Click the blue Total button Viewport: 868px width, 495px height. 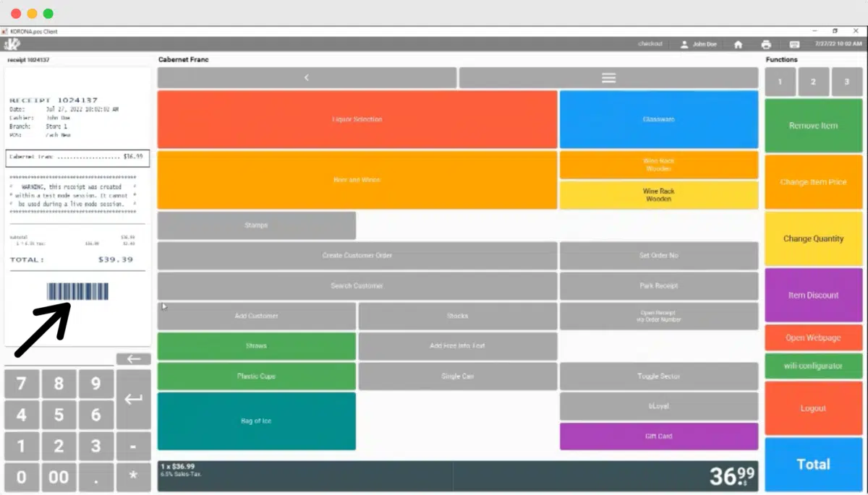[x=814, y=465]
